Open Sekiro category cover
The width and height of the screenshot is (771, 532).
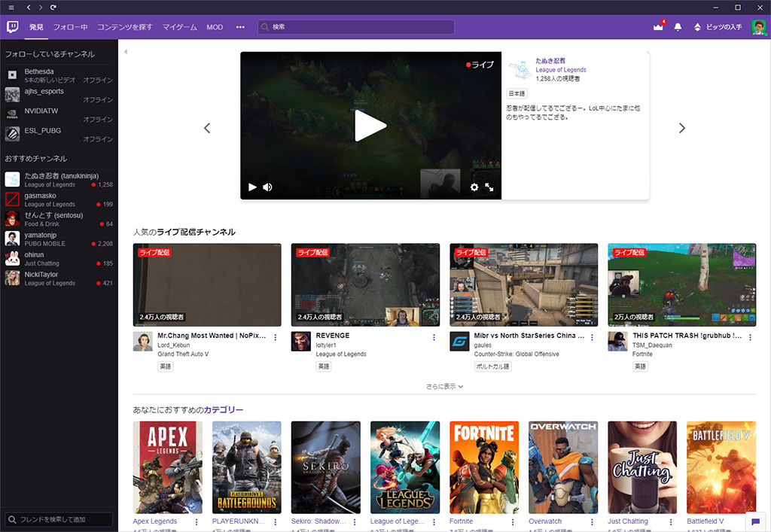tap(325, 467)
